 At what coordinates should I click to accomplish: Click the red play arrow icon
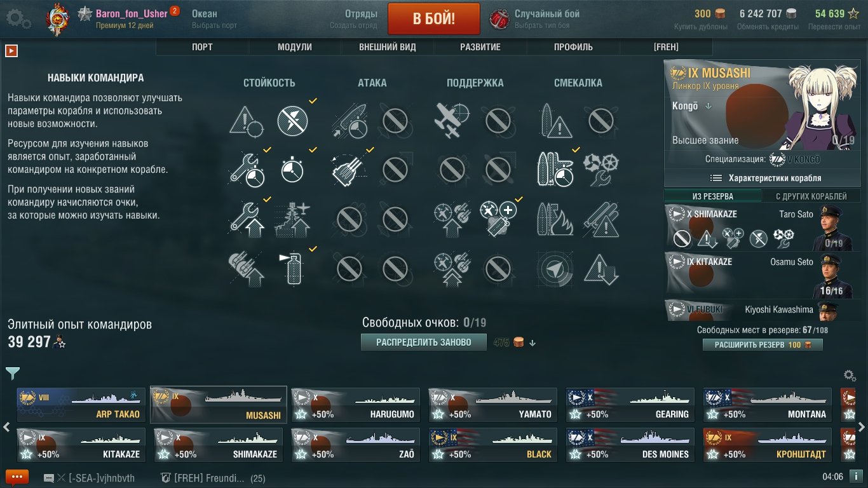pyautogui.click(x=11, y=50)
